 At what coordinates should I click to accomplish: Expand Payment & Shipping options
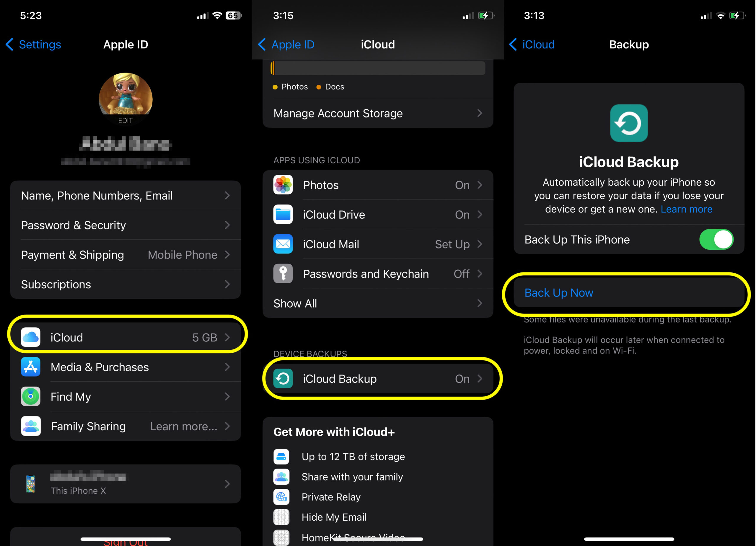pyautogui.click(x=125, y=254)
